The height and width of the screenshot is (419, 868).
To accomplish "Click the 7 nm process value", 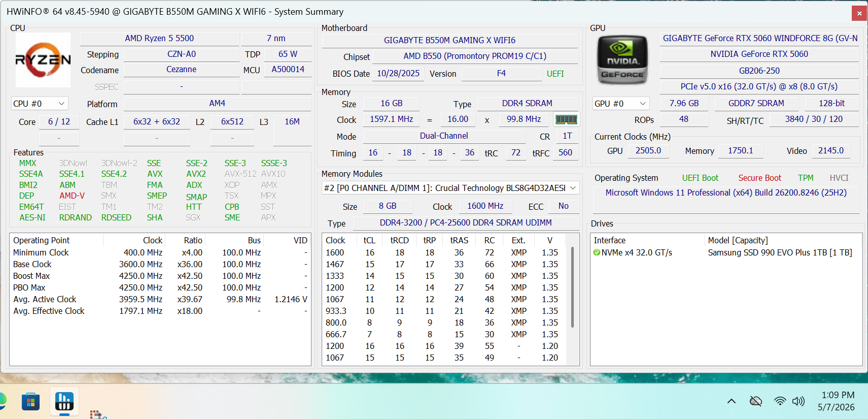I will (276, 38).
